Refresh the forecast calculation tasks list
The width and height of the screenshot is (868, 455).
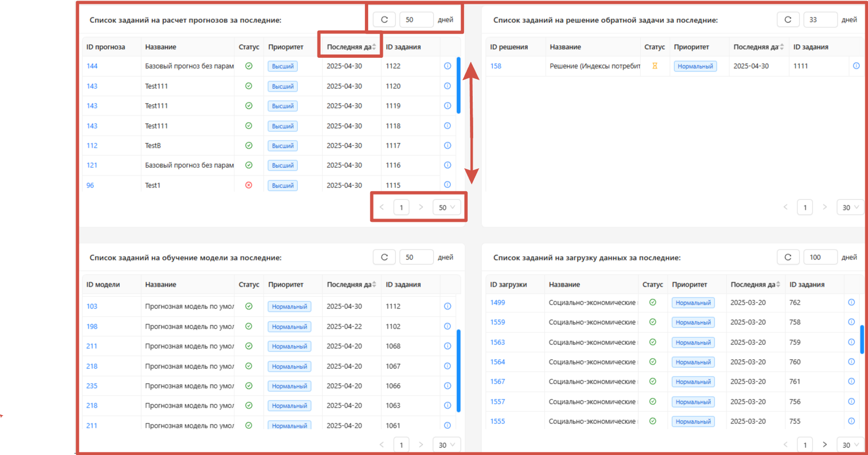(384, 20)
